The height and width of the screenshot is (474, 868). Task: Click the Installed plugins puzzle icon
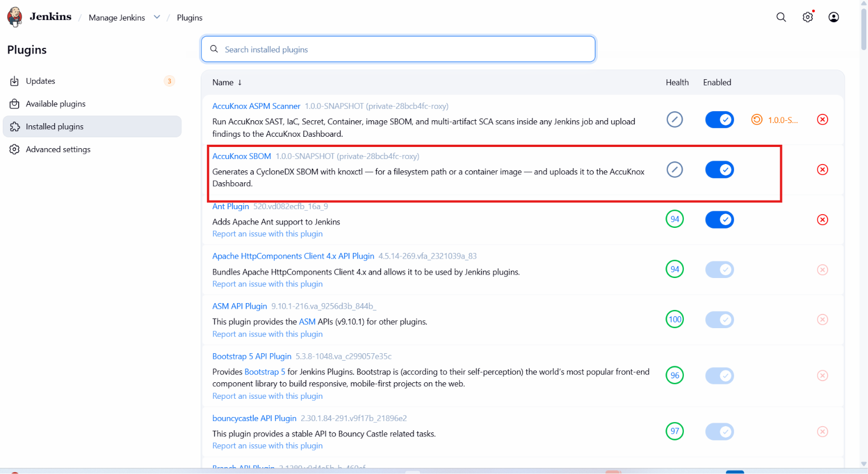pos(15,126)
